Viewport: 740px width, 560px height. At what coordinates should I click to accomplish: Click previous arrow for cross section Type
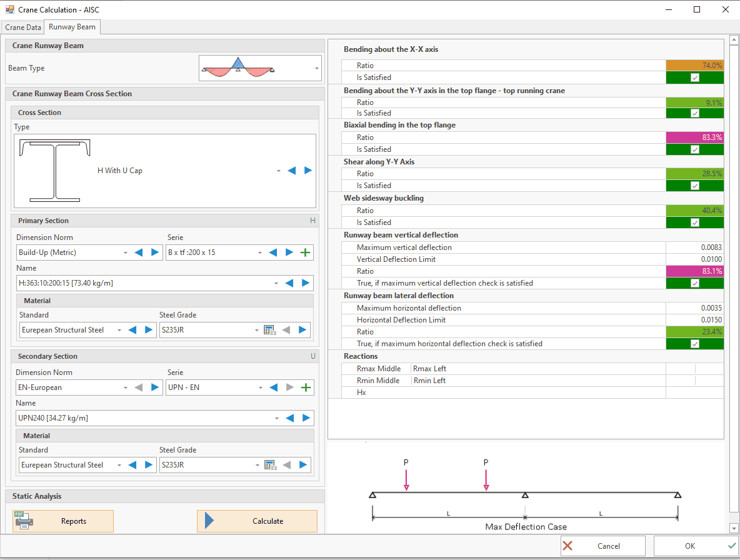[291, 171]
